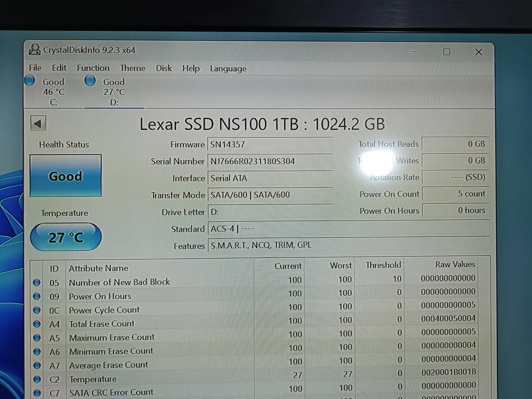Open the Language menu
The image size is (532, 399).
pyautogui.click(x=228, y=69)
